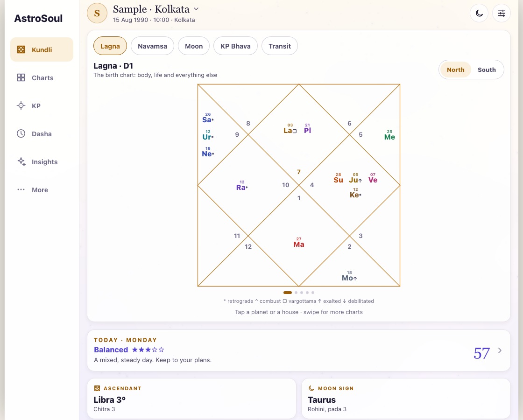Tap the Mars (Ma) planet

tap(299, 243)
